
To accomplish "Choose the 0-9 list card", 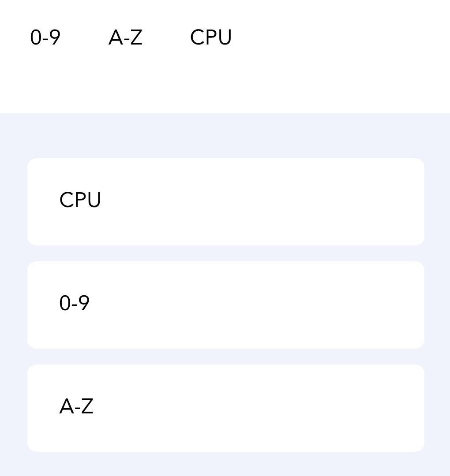I will [x=226, y=305].
